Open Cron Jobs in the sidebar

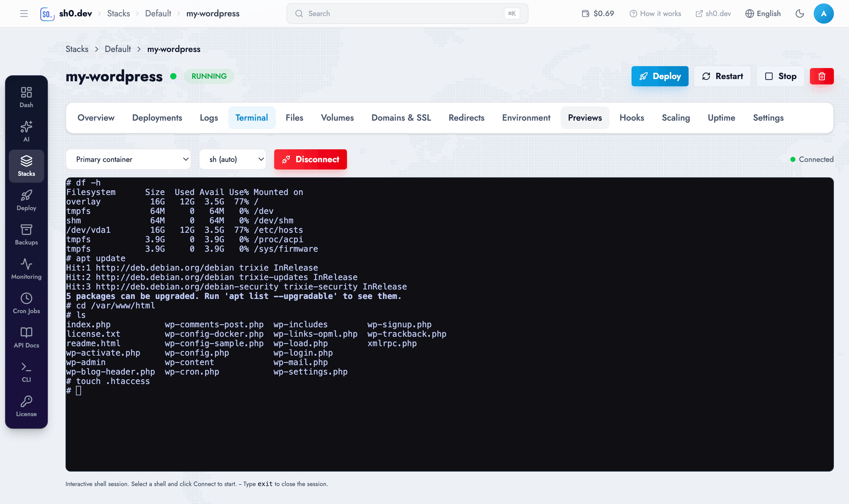pos(26,303)
